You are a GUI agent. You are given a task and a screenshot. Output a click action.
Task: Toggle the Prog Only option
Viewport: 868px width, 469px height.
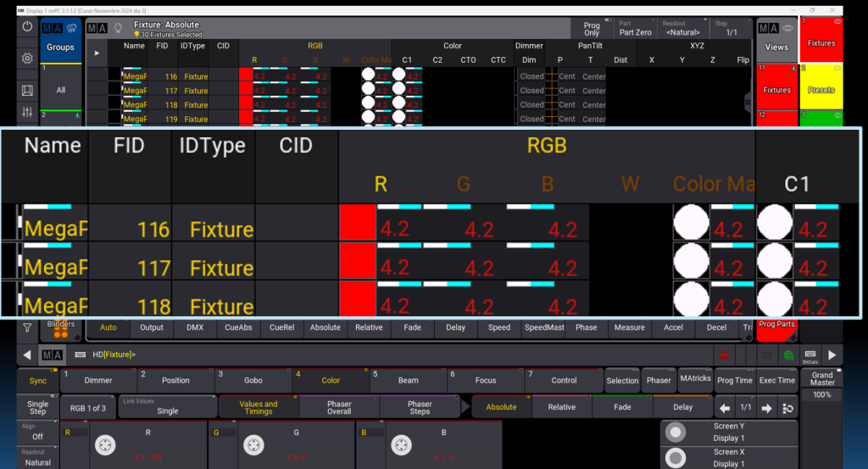[592, 29]
